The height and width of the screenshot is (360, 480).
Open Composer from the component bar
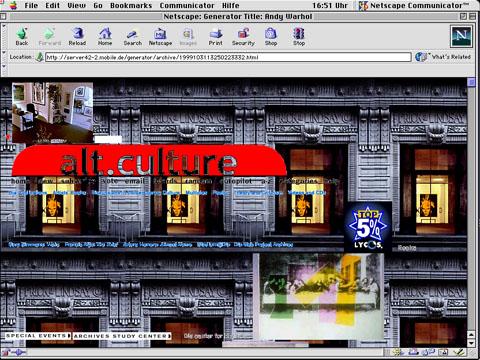(459, 352)
